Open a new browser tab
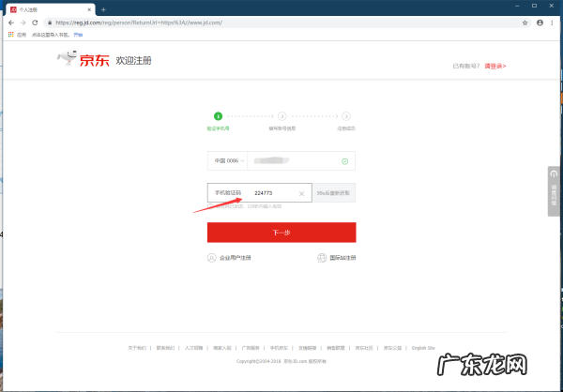Screen dimensions: 563x392 (x=103, y=8)
